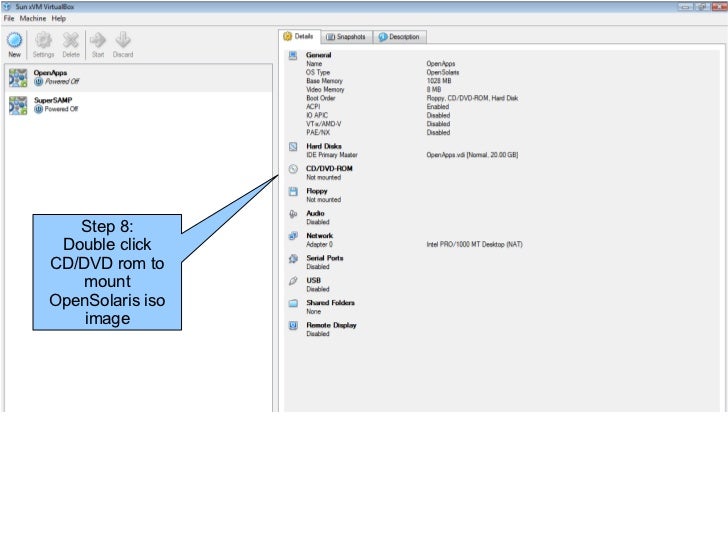Switch to the Description tab
The image size is (728, 546).
click(x=399, y=37)
